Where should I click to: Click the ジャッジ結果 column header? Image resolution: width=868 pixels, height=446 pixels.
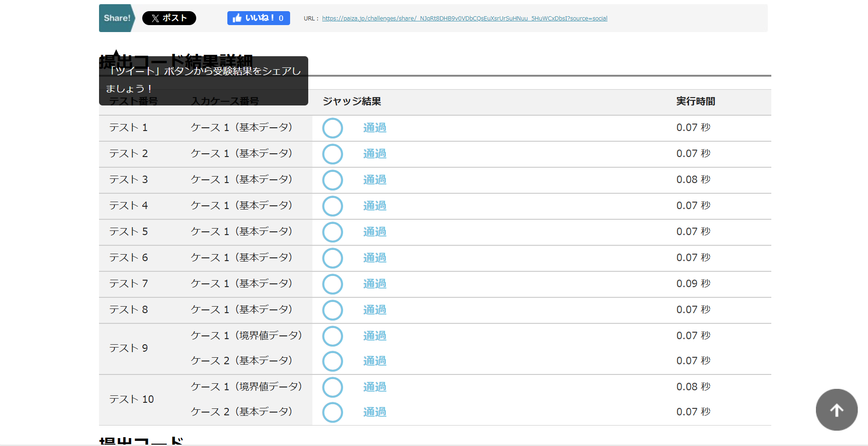(352, 101)
